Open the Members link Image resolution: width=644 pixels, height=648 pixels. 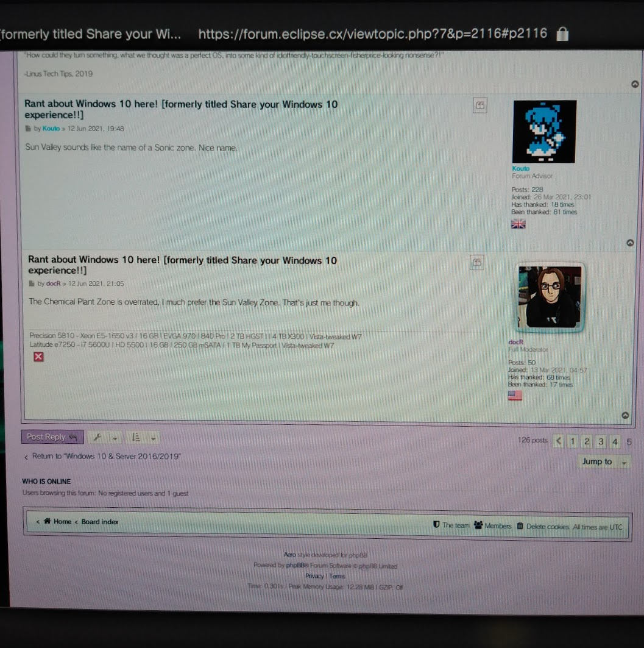(498, 525)
